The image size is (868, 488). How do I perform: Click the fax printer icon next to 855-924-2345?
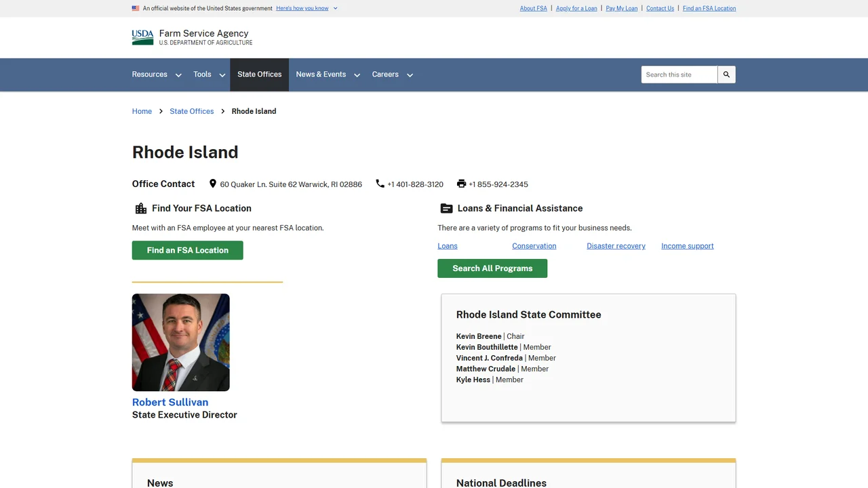coord(461,184)
